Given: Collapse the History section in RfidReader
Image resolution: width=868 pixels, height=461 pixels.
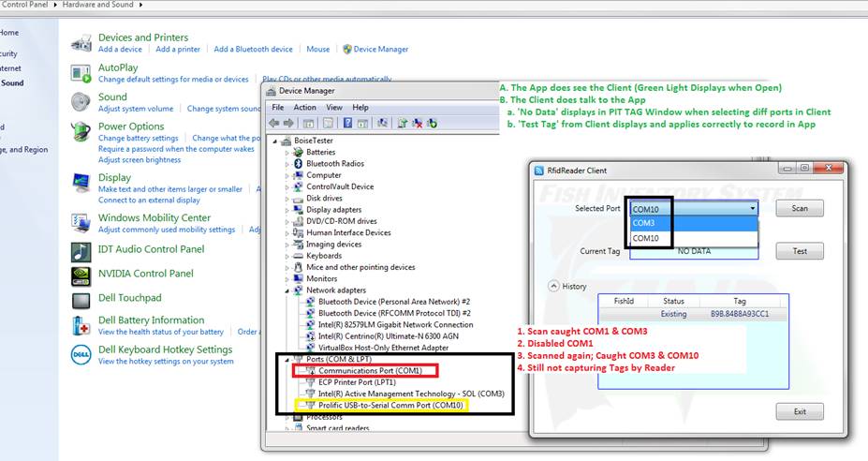Looking at the screenshot, I should (553, 286).
